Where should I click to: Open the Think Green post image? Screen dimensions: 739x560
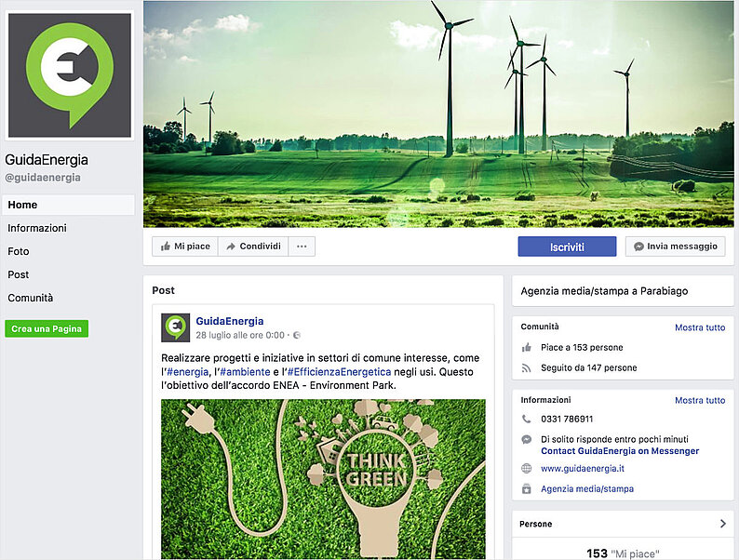click(x=323, y=479)
